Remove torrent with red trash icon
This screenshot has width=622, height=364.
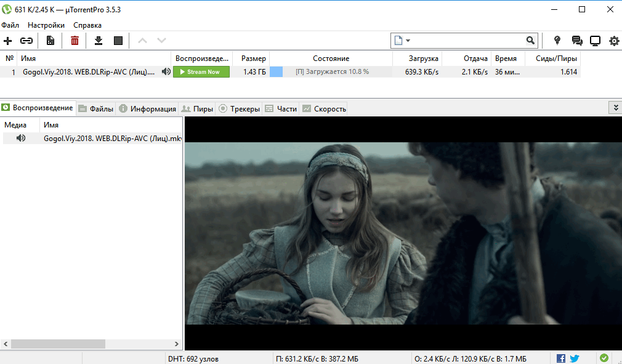[x=75, y=41]
